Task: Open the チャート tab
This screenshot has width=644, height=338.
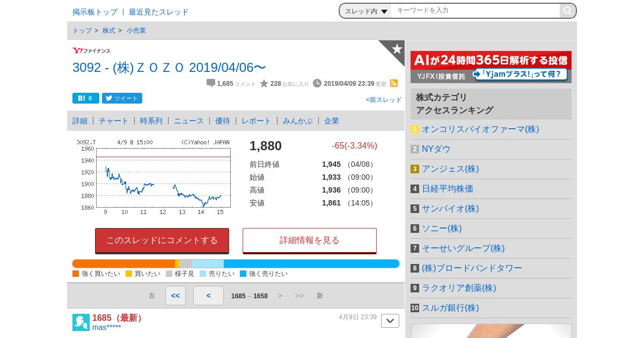Action: 114,121
